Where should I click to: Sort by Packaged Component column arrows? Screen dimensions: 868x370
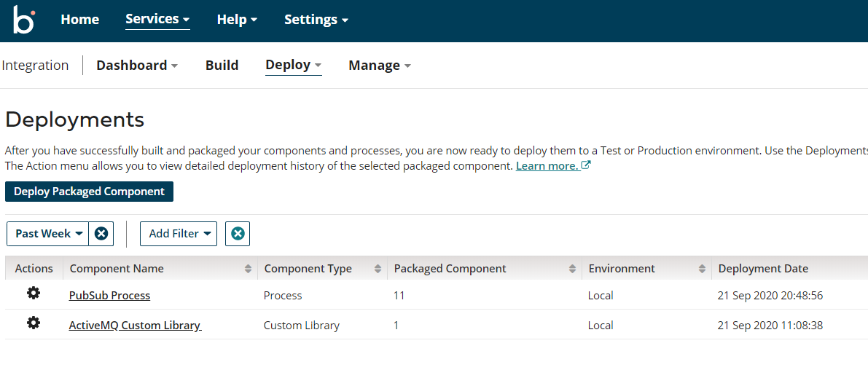572,269
